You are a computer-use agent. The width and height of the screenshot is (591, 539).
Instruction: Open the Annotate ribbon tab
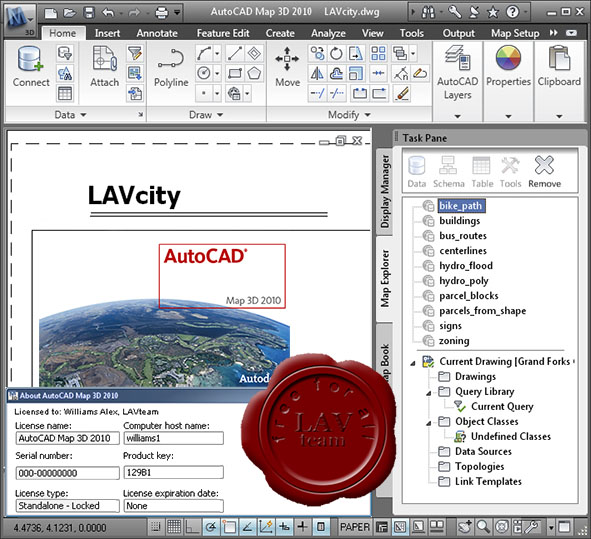(x=157, y=33)
